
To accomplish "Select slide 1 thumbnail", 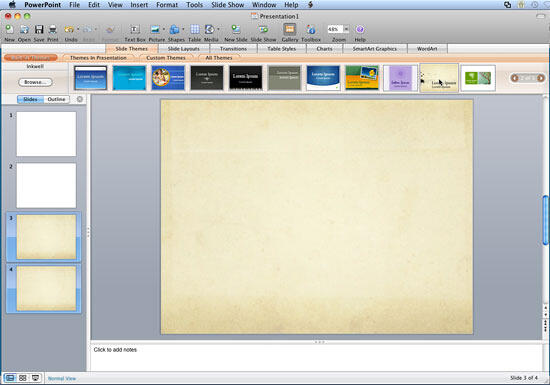I will click(x=46, y=134).
